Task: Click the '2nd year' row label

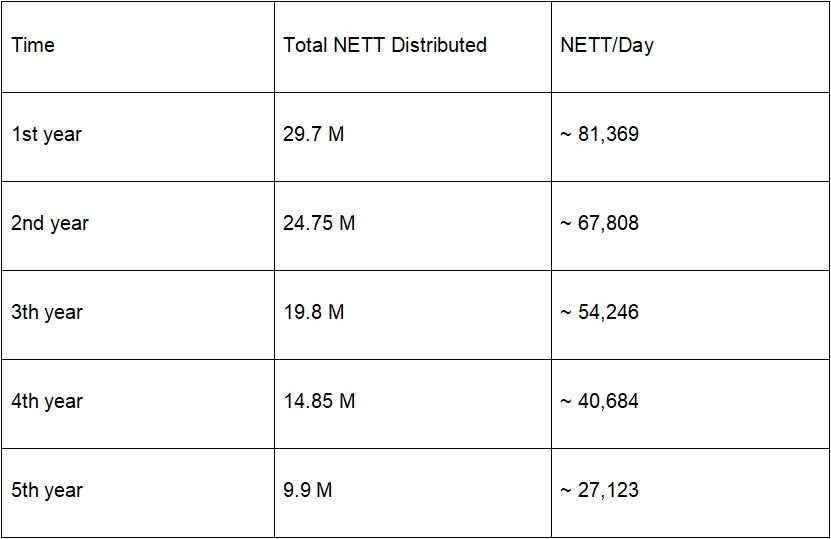Action: (x=50, y=223)
